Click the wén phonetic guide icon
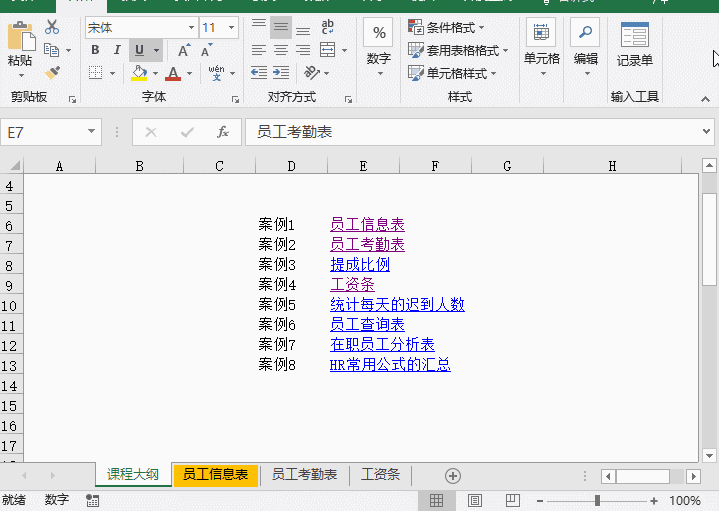The width and height of the screenshot is (719, 511). 216,73
